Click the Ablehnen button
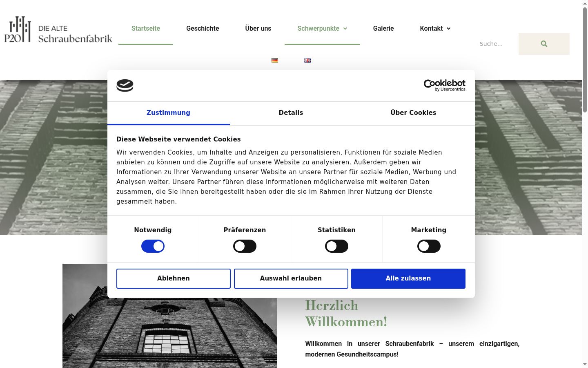The height and width of the screenshot is (368, 588). (x=174, y=278)
